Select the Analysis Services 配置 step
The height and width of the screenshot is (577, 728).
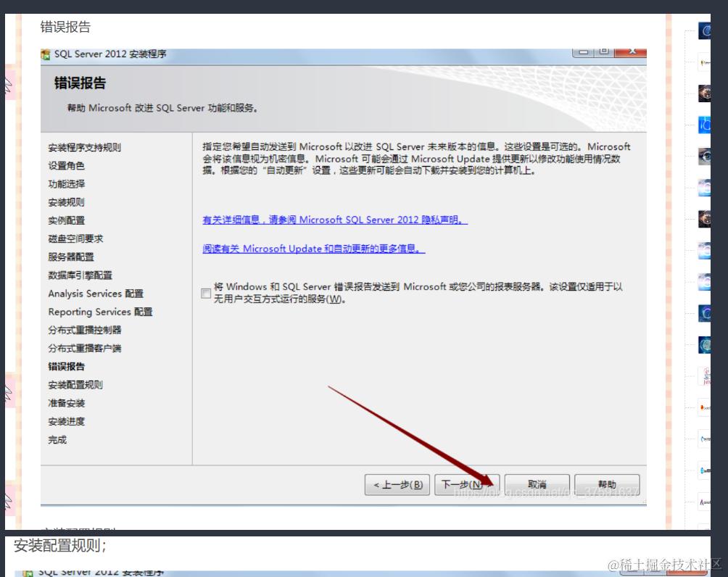96,294
